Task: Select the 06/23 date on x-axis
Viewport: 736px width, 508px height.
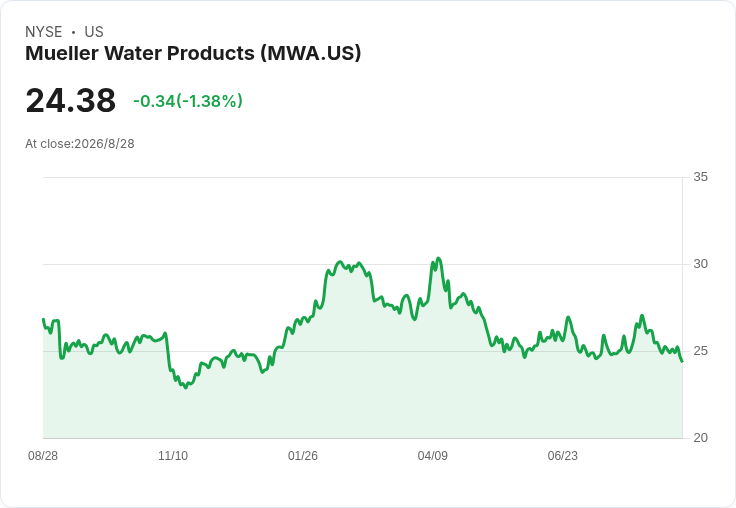Action: [x=563, y=455]
